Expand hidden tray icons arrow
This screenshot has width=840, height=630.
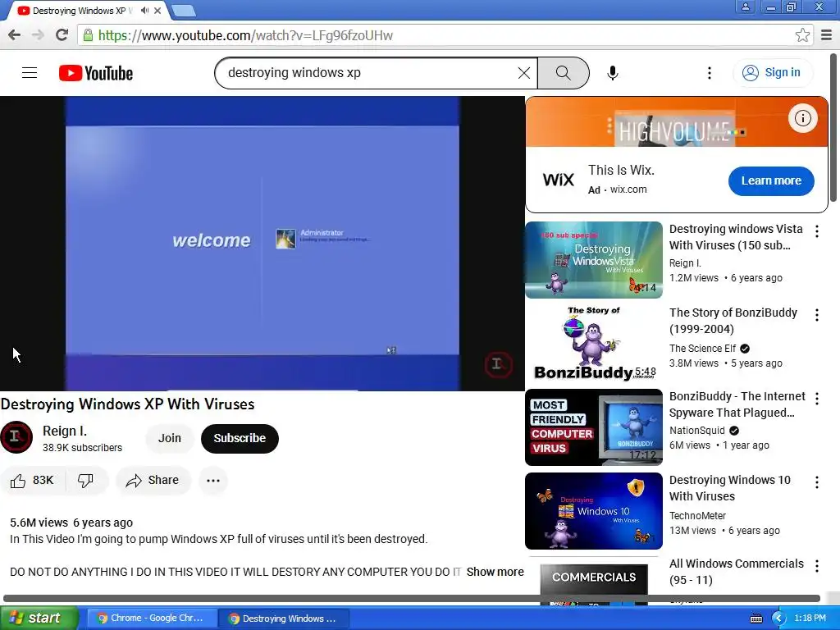(x=778, y=619)
